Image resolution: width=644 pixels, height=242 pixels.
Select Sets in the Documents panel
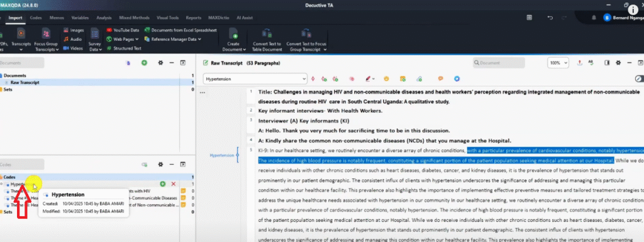point(8,89)
